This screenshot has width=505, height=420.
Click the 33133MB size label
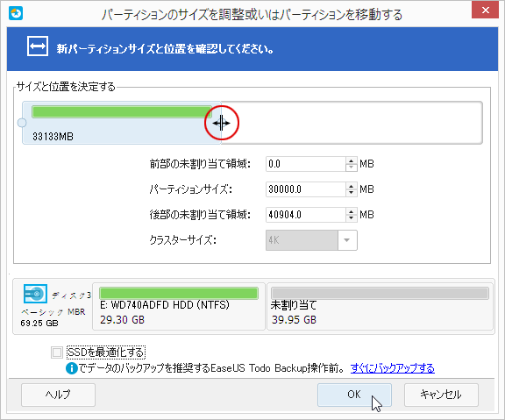53,137
